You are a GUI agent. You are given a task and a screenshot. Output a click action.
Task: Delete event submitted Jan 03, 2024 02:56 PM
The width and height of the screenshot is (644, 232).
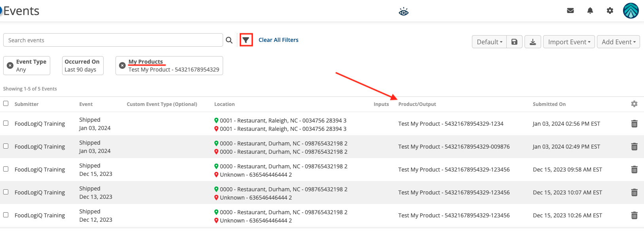pos(634,124)
